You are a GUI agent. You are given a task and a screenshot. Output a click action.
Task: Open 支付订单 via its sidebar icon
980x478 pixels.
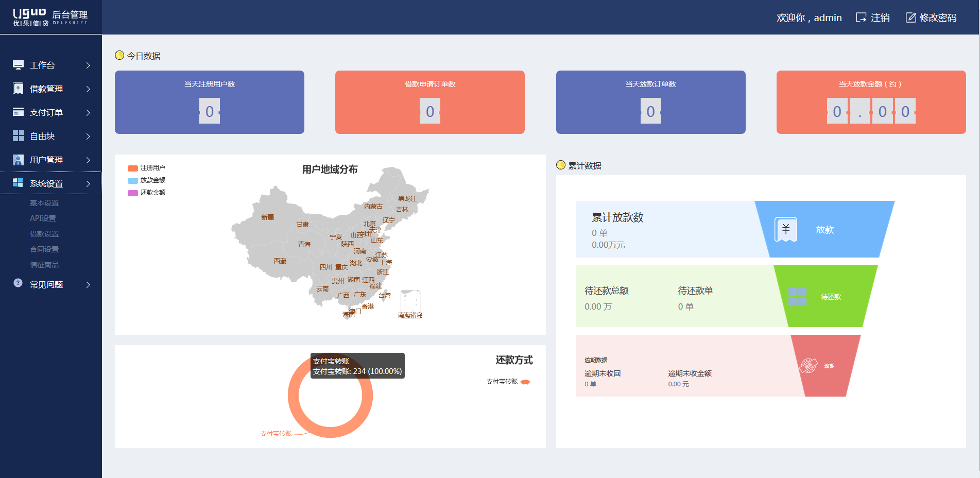[18, 112]
